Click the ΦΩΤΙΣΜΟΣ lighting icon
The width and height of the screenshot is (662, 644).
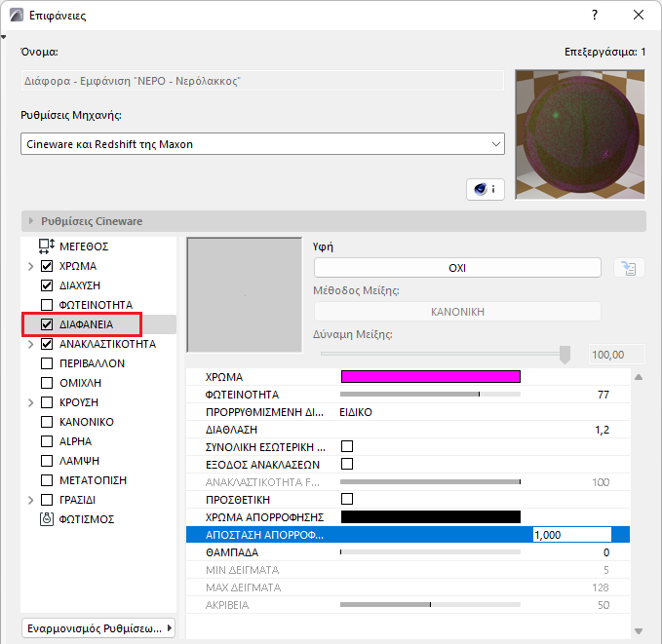(x=47, y=518)
